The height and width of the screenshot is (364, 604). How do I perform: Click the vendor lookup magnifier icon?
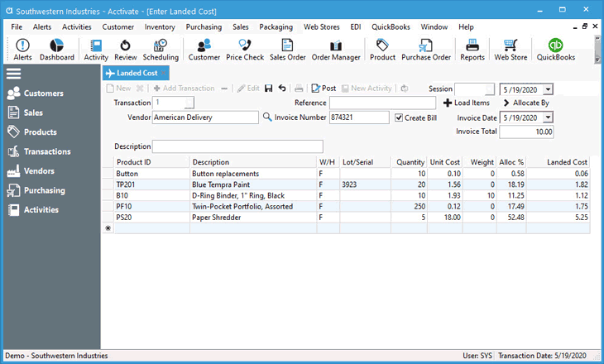[267, 117]
